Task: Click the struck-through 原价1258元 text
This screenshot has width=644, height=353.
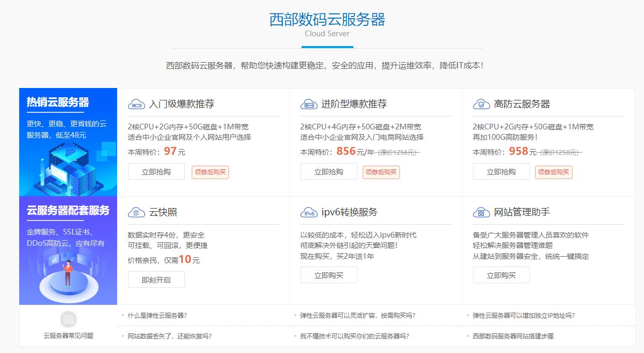Action: [560, 152]
